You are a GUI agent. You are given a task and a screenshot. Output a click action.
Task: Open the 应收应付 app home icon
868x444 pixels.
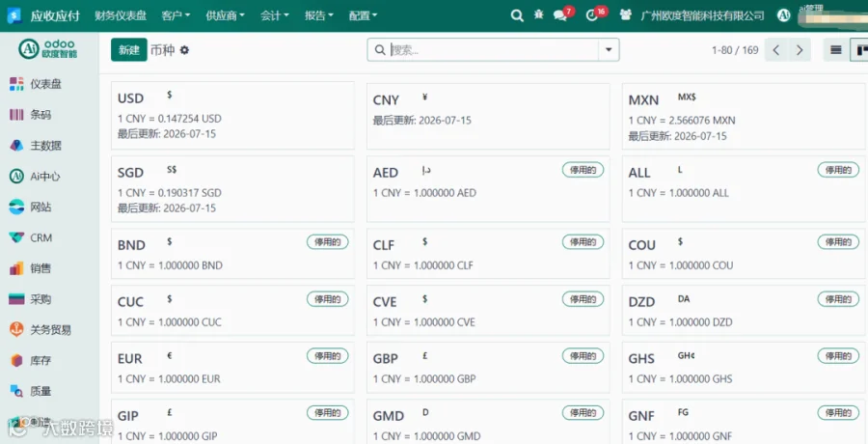click(14, 15)
